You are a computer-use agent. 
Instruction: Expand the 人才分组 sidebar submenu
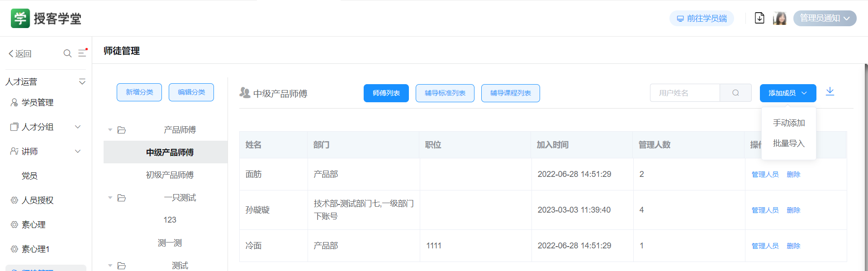[78, 127]
